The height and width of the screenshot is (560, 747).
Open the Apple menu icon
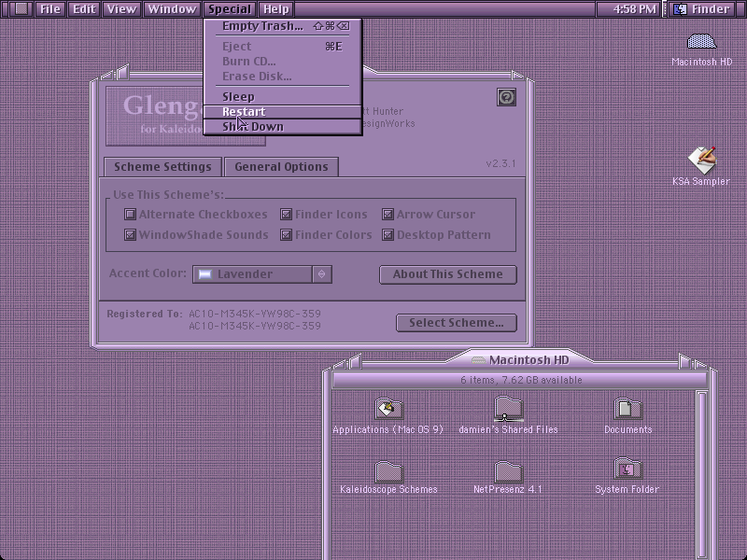click(21, 9)
